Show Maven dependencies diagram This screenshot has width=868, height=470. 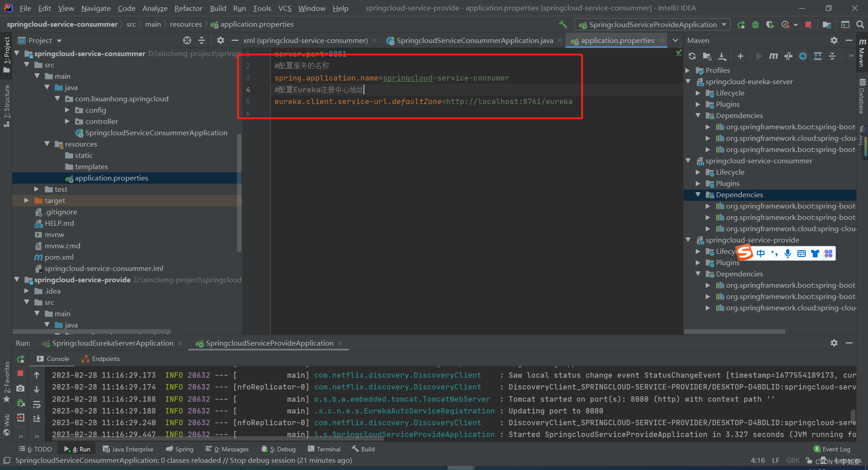[x=818, y=56]
